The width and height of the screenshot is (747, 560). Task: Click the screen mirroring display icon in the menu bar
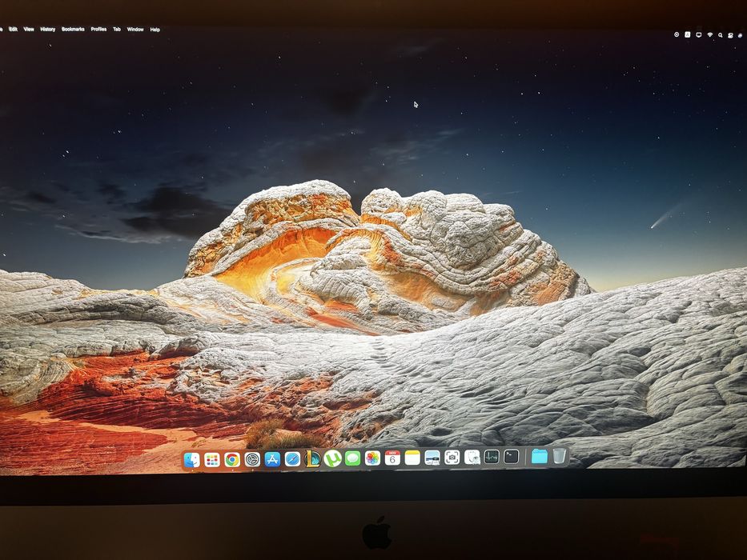(x=699, y=34)
